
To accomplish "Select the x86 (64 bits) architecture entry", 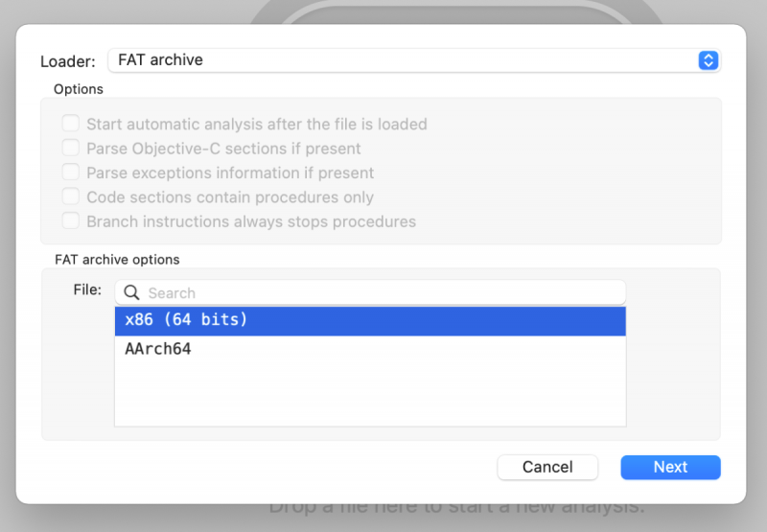I will coord(369,320).
